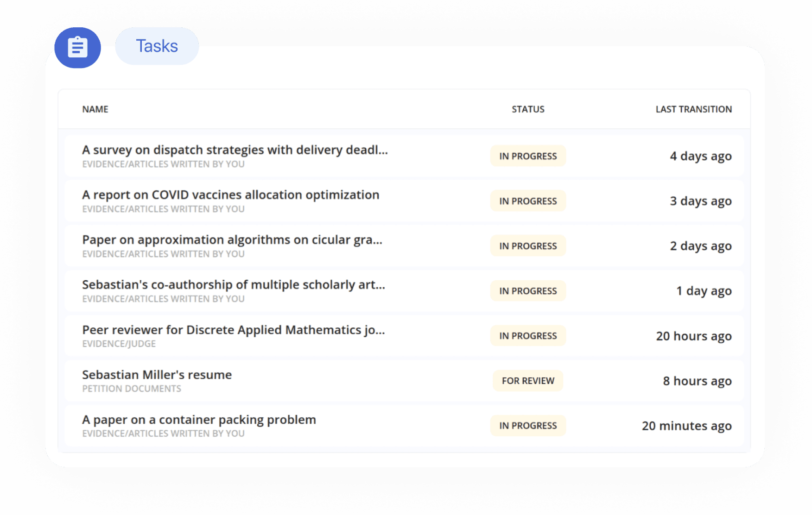Click subtitle under Sebastian's co-authorship task

(x=163, y=299)
